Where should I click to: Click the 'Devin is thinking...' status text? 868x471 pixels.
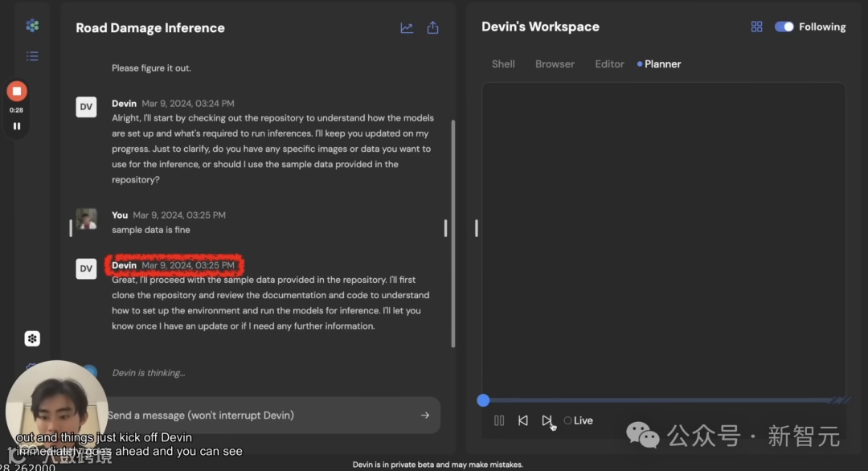click(149, 373)
